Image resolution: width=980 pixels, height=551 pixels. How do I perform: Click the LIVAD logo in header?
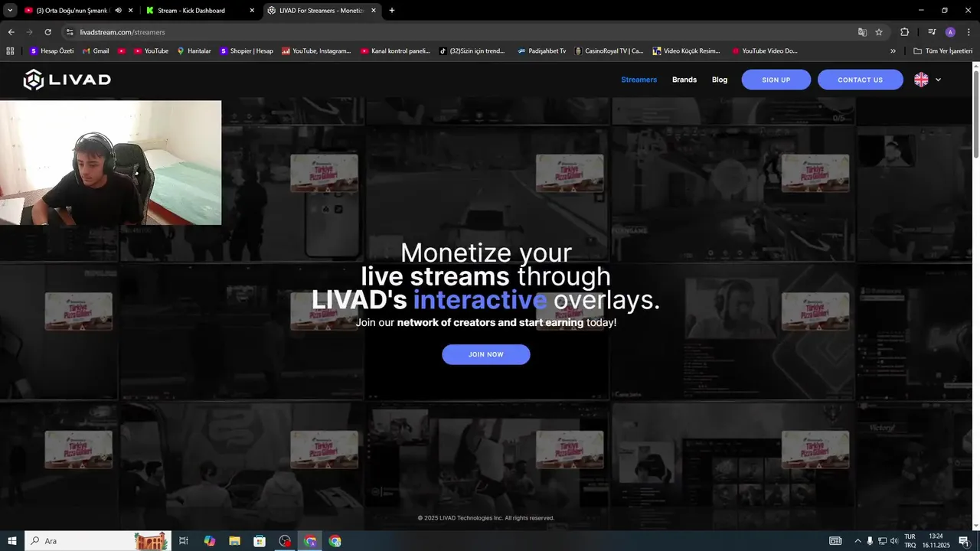coord(67,80)
